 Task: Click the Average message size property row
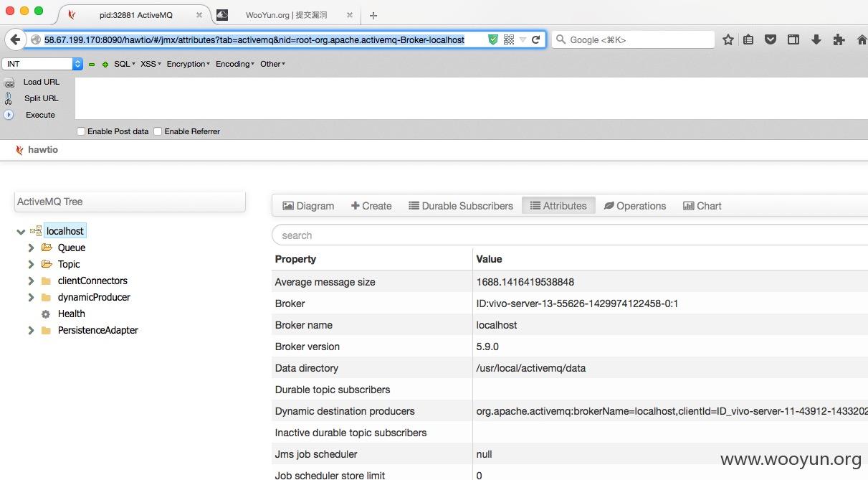coord(570,282)
